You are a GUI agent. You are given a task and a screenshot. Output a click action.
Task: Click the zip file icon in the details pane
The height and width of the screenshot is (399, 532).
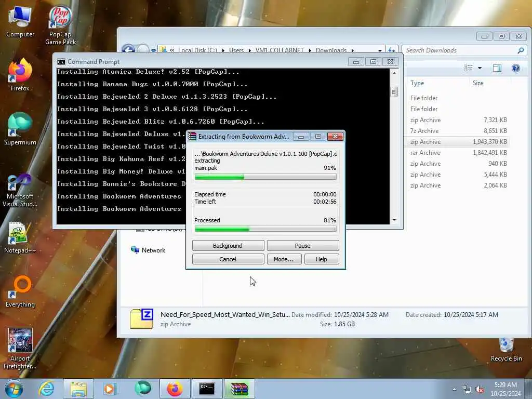[x=141, y=319]
